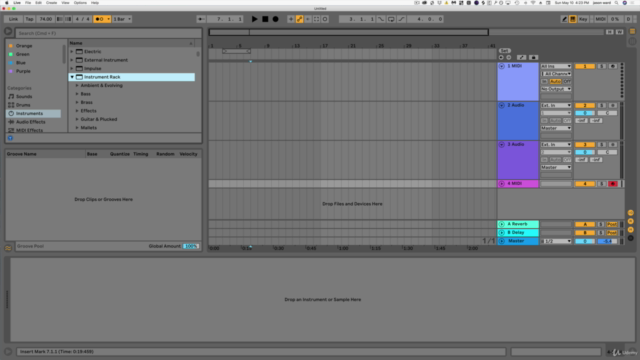
Task: Expand the Ambient & Evolving subfolder
Action: pyautogui.click(x=77, y=85)
